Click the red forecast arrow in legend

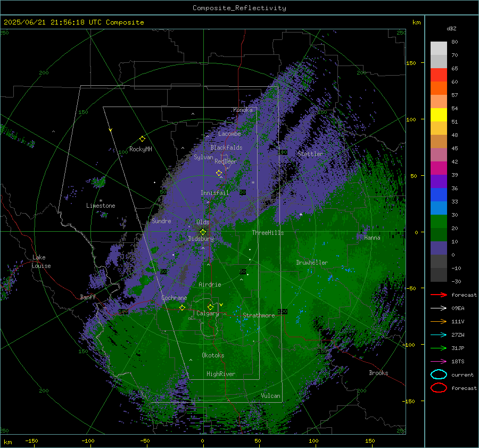[439, 295]
